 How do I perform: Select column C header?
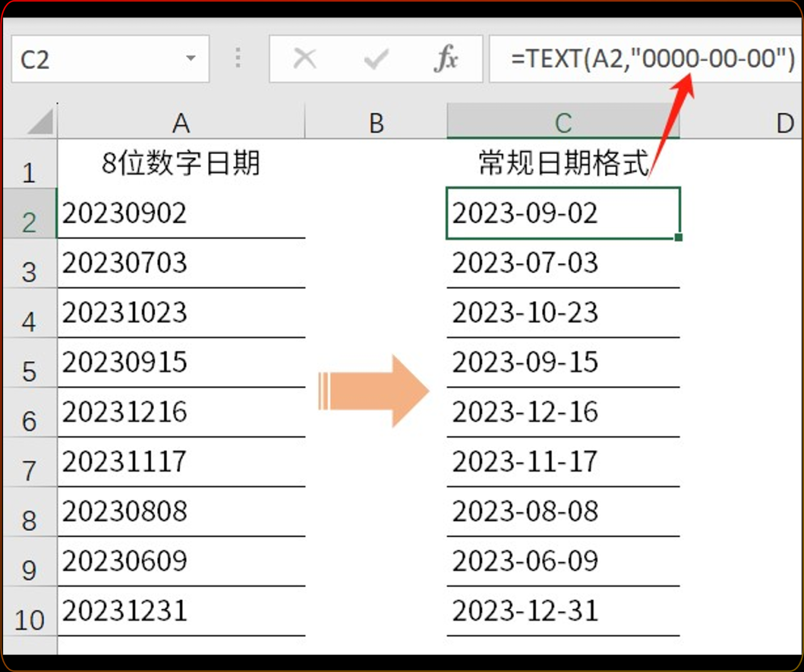[563, 122]
